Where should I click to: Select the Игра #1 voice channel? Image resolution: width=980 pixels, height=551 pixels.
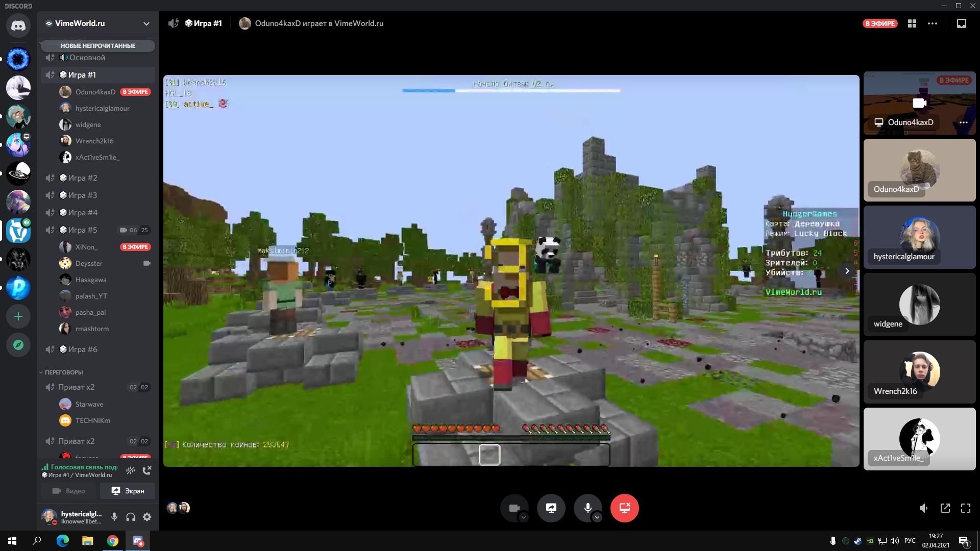pyautogui.click(x=98, y=75)
